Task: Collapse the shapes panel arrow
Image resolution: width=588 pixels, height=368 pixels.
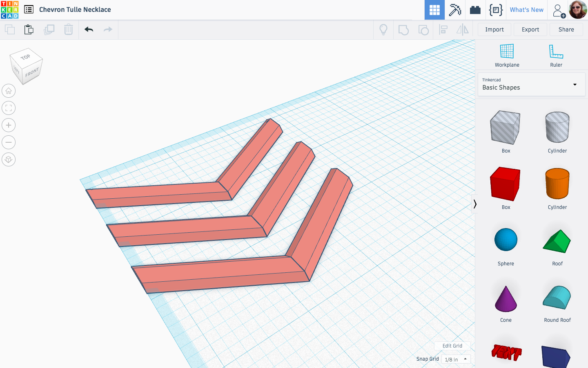Action: click(474, 204)
